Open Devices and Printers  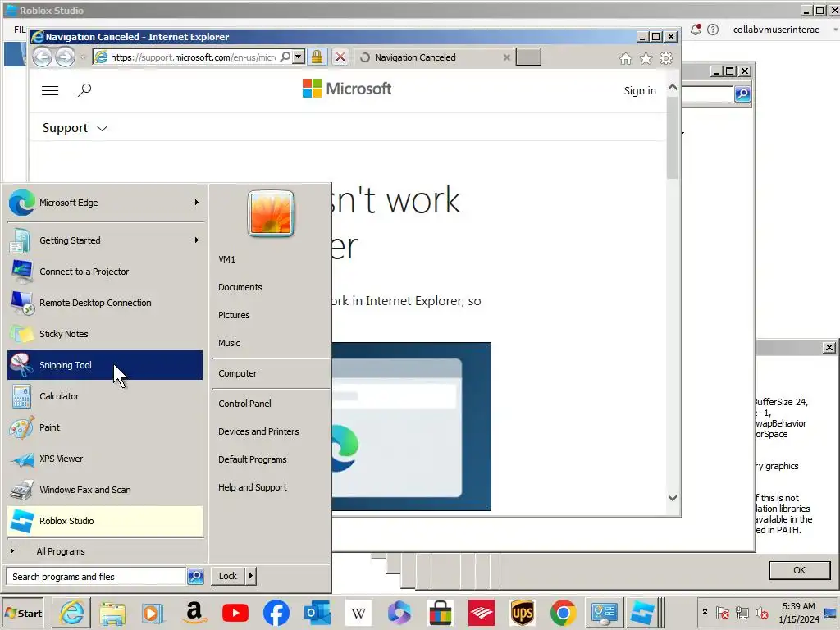tap(258, 431)
